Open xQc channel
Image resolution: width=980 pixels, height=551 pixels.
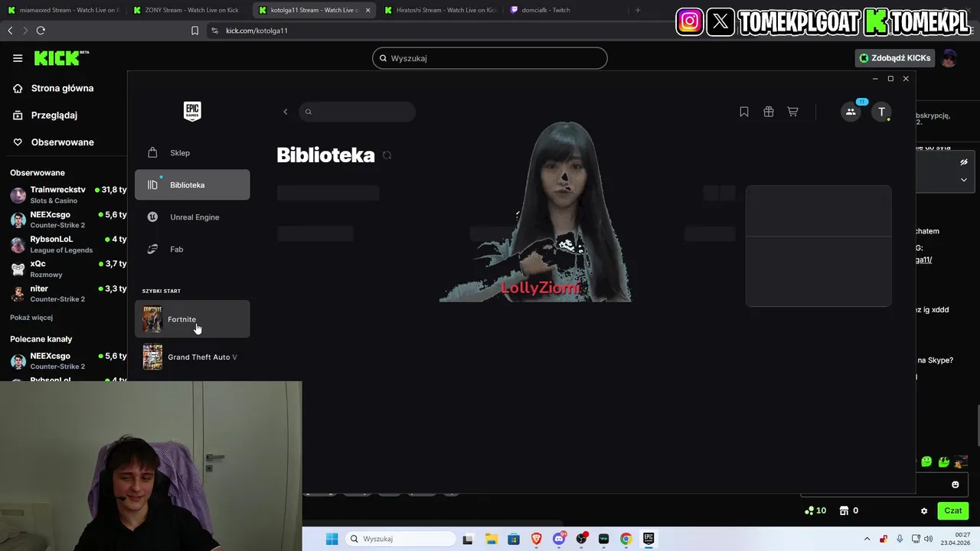[x=67, y=269]
